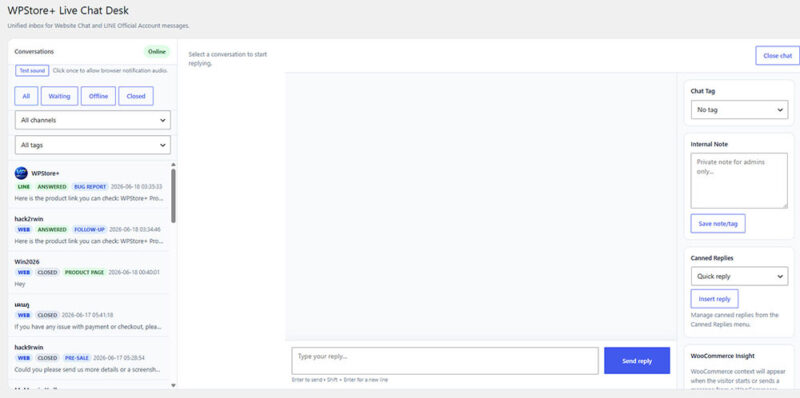
Task: Click the Online status badge
Action: [157, 52]
